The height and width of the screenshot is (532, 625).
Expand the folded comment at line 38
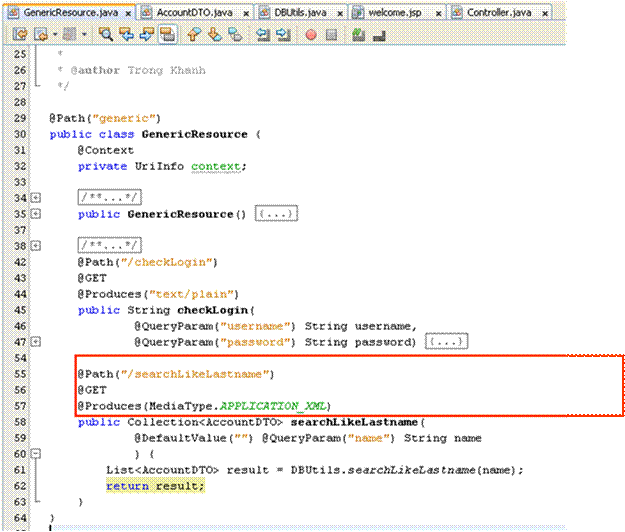36,246
